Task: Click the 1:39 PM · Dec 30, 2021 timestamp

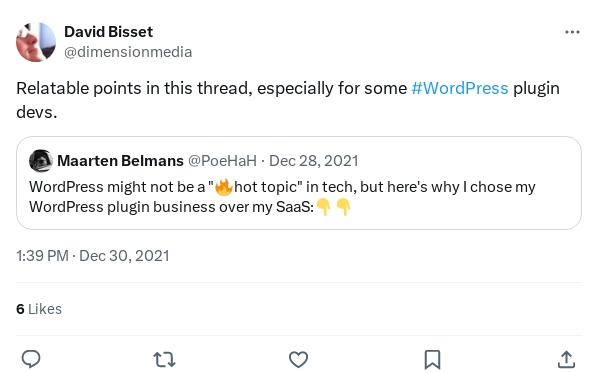Action: (x=93, y=256)
